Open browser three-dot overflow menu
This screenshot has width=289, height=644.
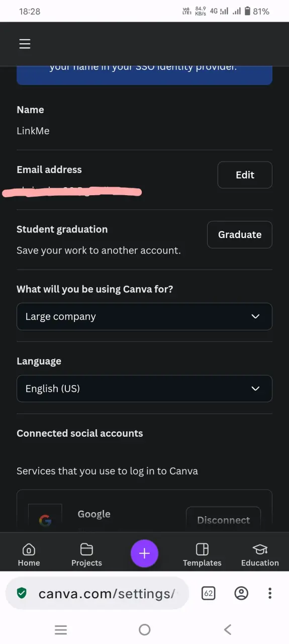[270, 593]
